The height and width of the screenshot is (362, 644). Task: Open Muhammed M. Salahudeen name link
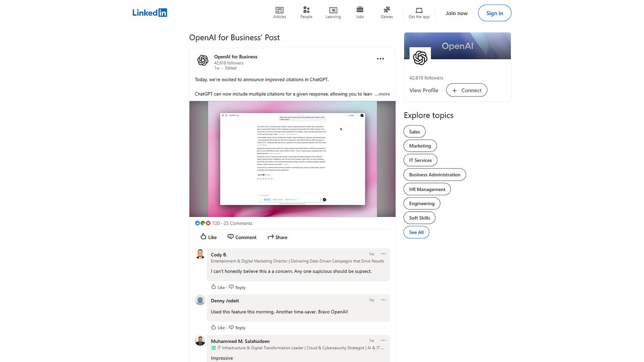(240, 341)
